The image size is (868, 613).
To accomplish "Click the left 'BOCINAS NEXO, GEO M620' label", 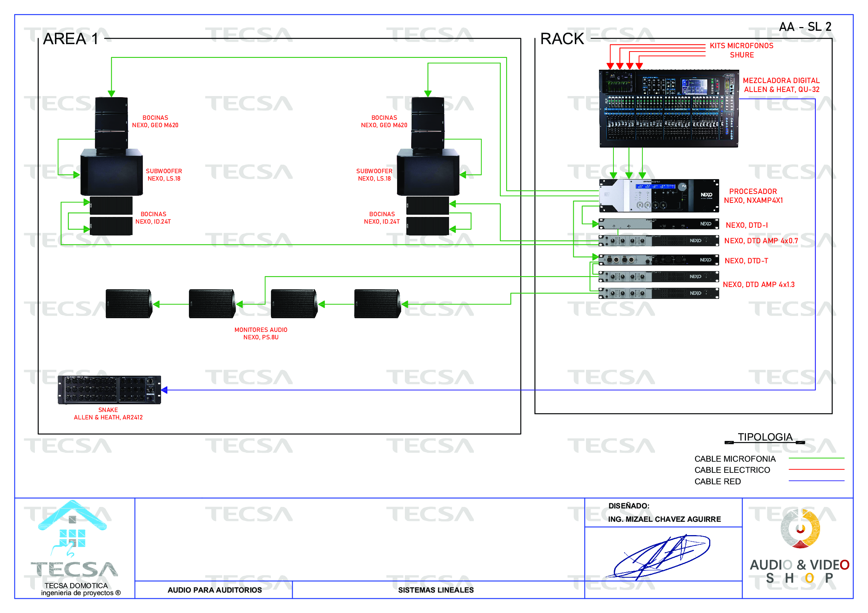I will (x=155, y=122).
